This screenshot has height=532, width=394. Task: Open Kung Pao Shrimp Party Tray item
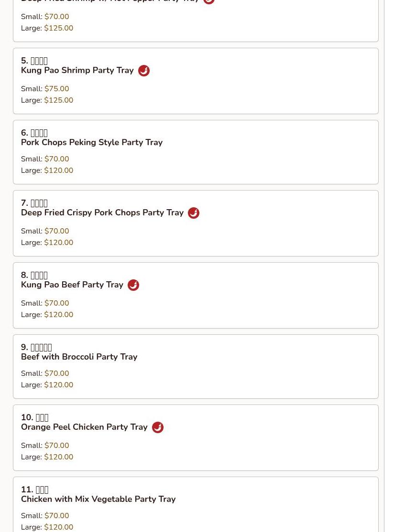click(x=77, y=70)
